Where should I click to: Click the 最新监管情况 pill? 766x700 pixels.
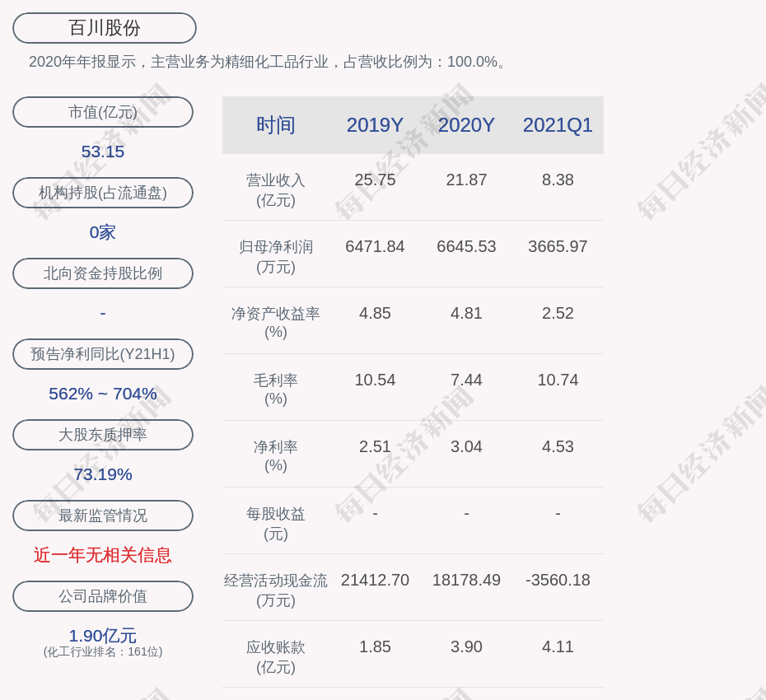(x=103, y=516)
